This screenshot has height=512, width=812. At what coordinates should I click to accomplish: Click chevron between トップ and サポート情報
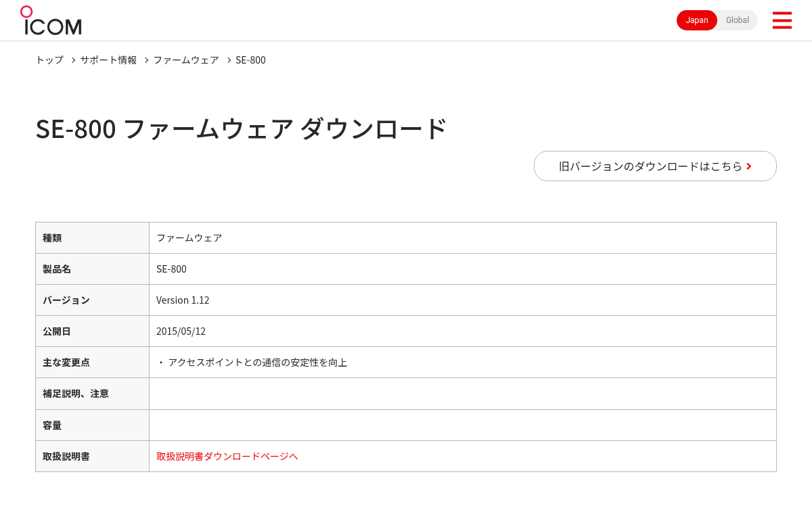pos(73,60)
